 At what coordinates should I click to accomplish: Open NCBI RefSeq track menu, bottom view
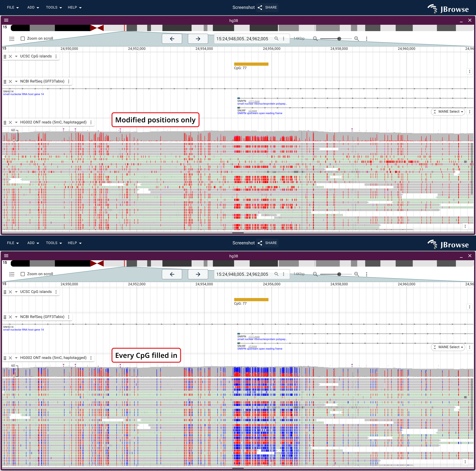[69, 317]
